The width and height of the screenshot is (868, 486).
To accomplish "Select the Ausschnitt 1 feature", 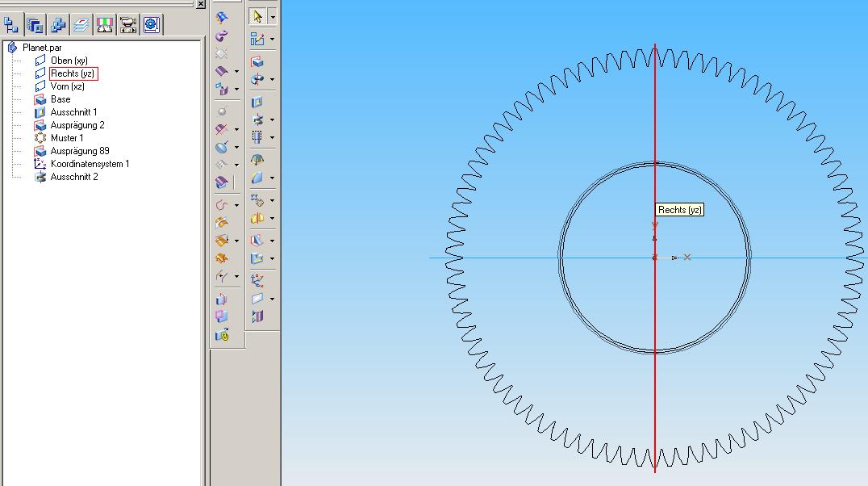I will [x=73, y=112].
